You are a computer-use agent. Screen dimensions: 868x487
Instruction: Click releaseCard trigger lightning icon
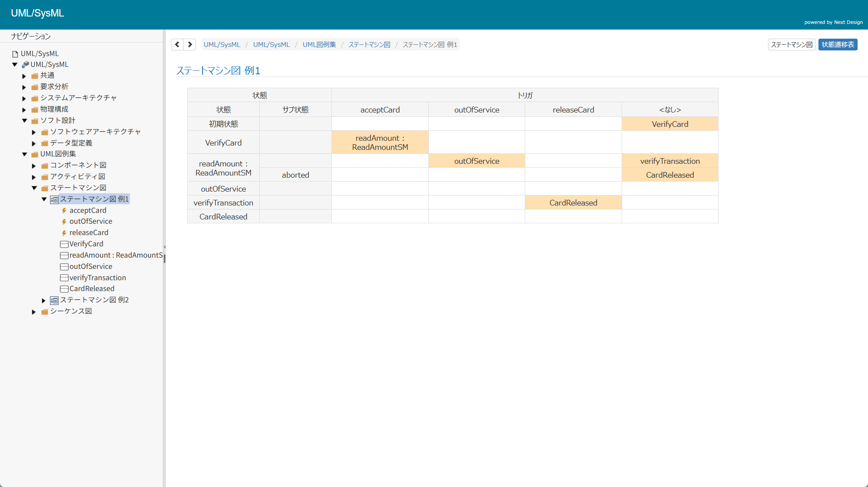pyautogui.click(x=64, y=233)
